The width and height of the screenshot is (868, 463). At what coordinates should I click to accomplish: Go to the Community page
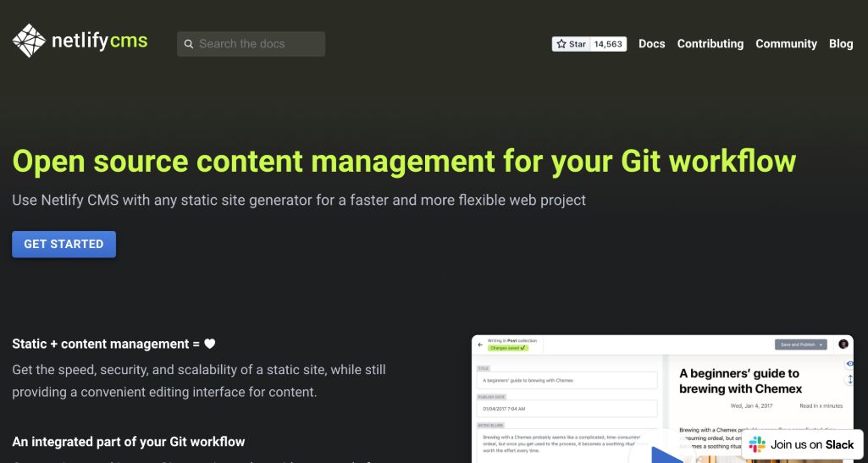coord(786,44)
